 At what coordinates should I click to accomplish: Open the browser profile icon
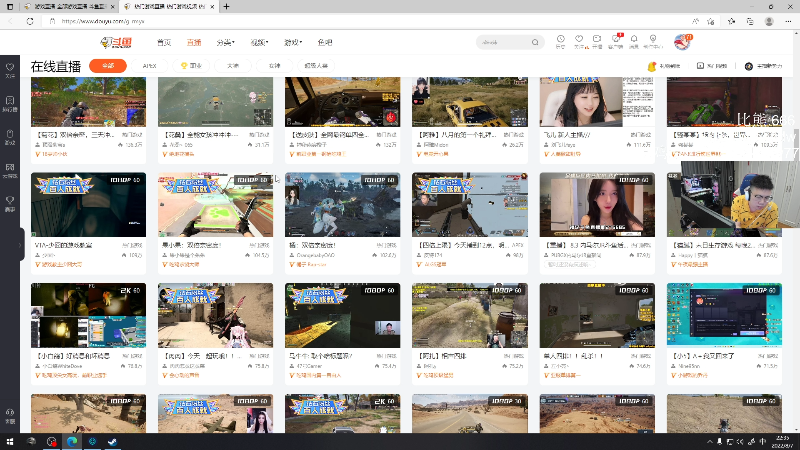(769, 21)
